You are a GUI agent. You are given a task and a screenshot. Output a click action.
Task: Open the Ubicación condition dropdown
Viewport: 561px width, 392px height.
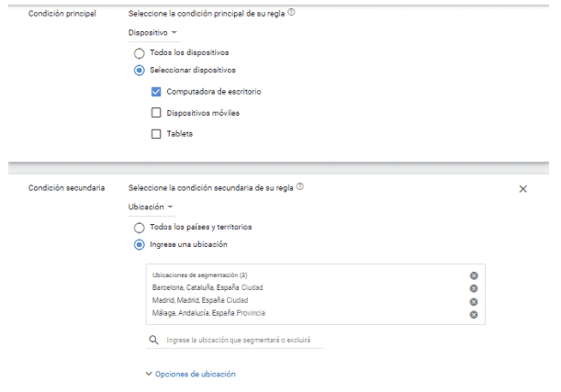[151, 207]
